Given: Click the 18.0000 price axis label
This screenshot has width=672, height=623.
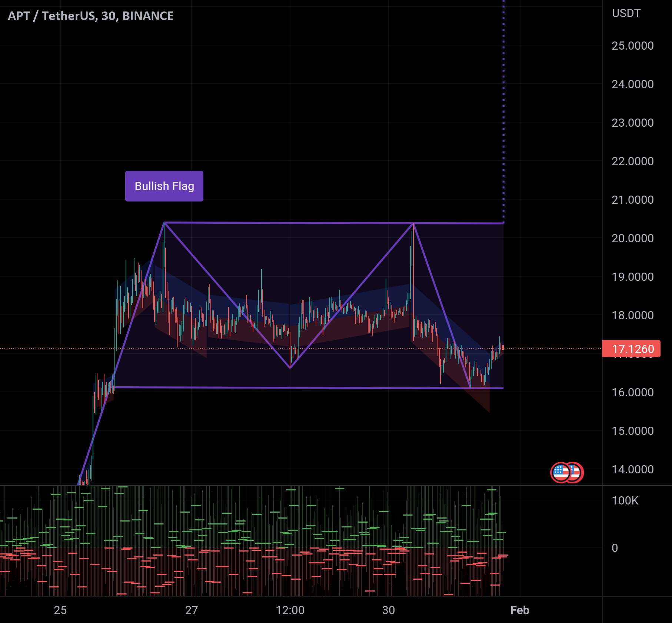Looking at the screenshot, I should [x=632, y=315].
